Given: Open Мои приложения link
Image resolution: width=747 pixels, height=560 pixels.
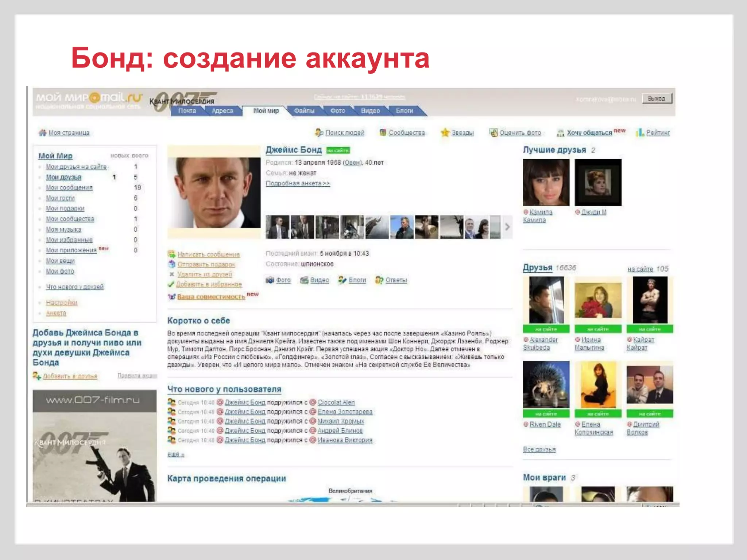Looking at the screenshot, I should click(x=71, y=250).
